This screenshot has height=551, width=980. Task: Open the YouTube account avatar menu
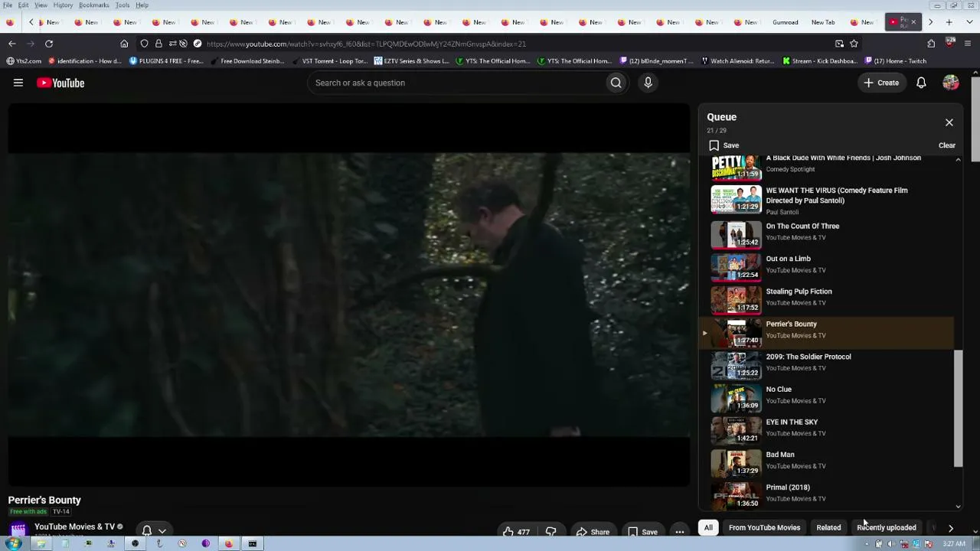tap(950, 83)
